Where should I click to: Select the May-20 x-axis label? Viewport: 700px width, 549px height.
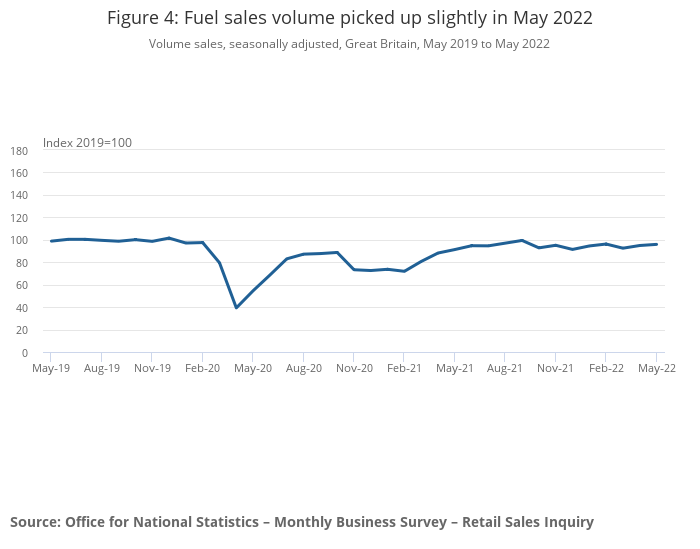(x=253, y=368)
